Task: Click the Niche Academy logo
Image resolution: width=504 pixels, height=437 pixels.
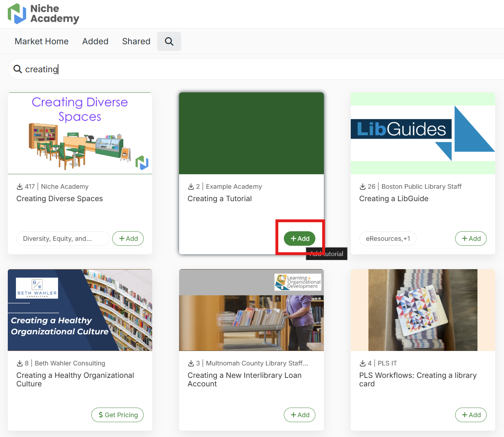Action: (43, 14)
